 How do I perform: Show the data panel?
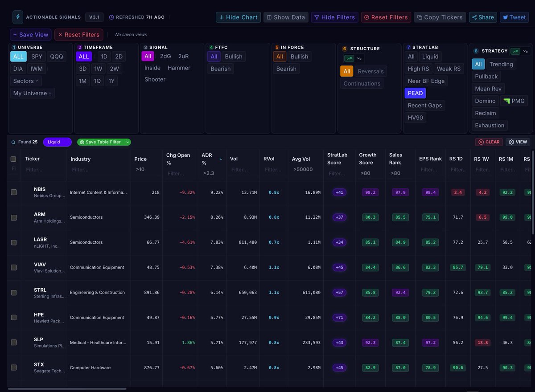[x=286, y=17]
